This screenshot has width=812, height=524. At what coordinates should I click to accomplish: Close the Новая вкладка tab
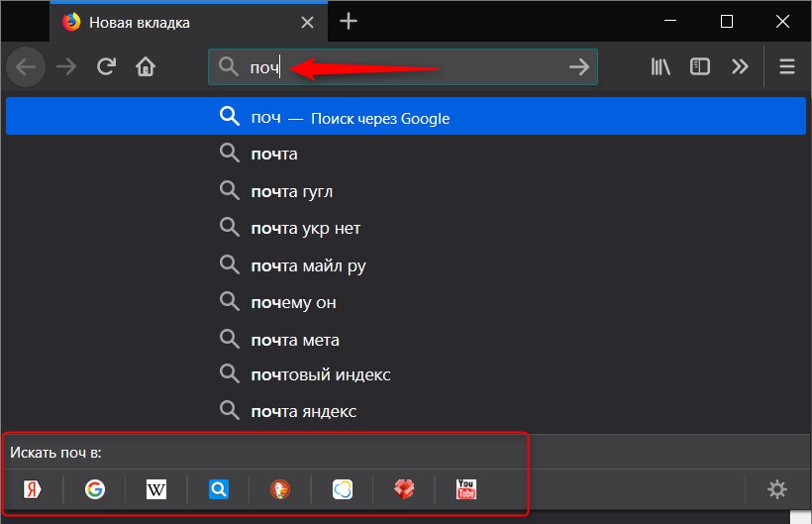[x=307, y=22]
